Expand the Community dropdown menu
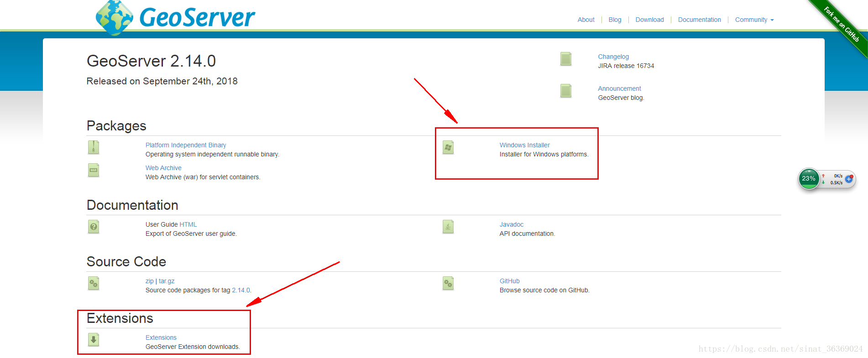 click(x=754, y=20)
